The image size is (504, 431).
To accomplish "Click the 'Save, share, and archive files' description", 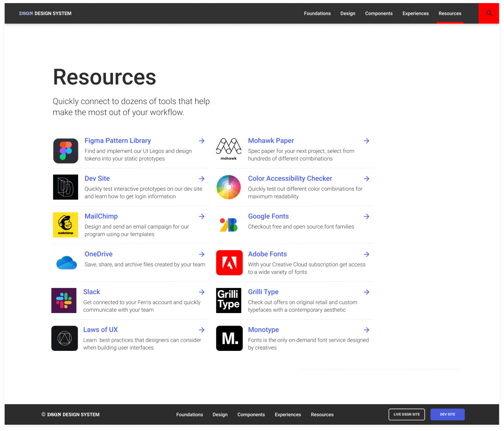I will pos(145,265).
